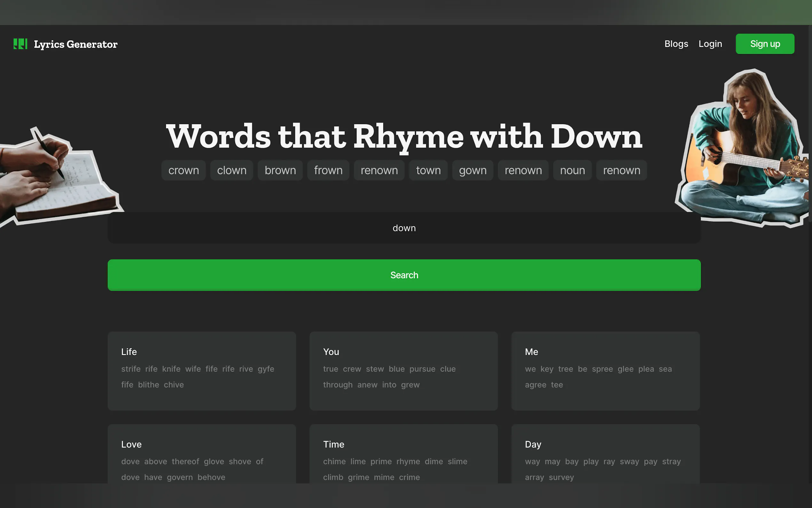
Task: Select the 'frown' rhyme chip
Action: point(328,170)
